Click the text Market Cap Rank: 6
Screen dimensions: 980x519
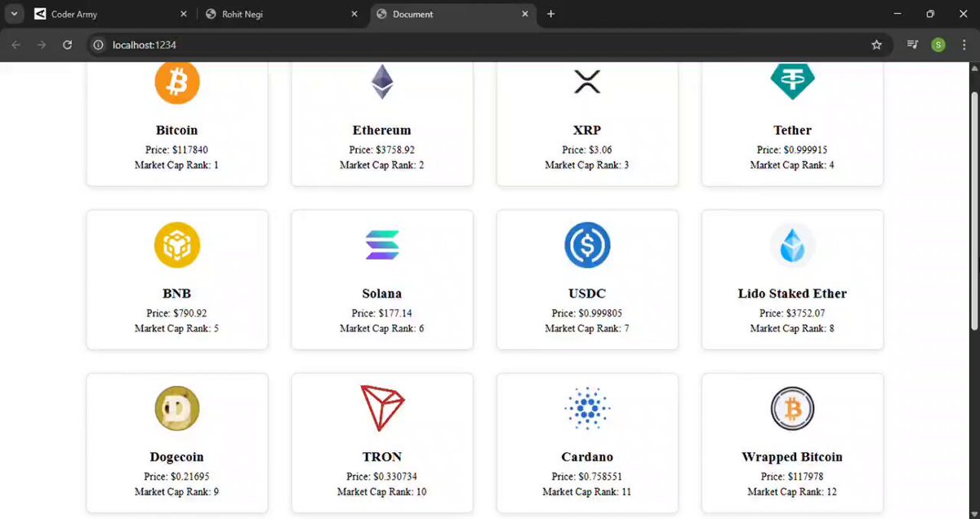point(382,329)
